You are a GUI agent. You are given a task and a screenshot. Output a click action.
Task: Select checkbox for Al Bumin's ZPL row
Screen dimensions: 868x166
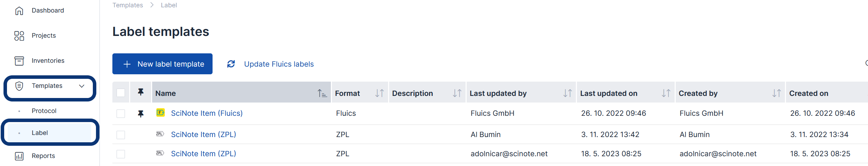click(121, 135)
